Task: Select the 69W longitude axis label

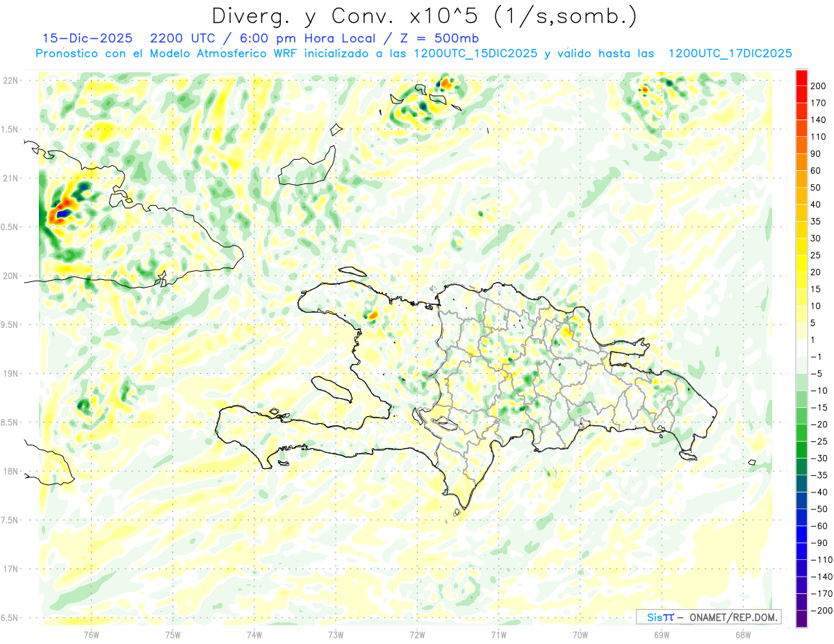Action: click(662, 635)
